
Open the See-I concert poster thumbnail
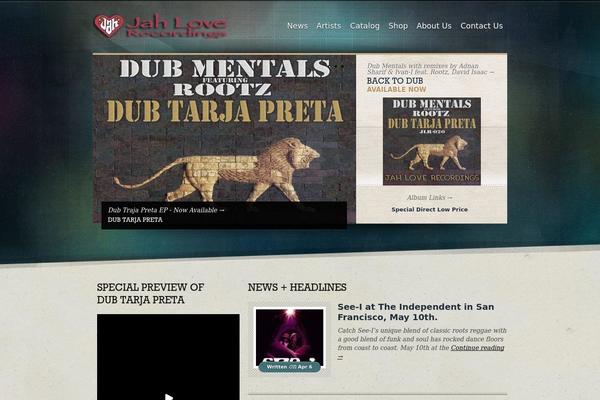click(x=290, y=338)
